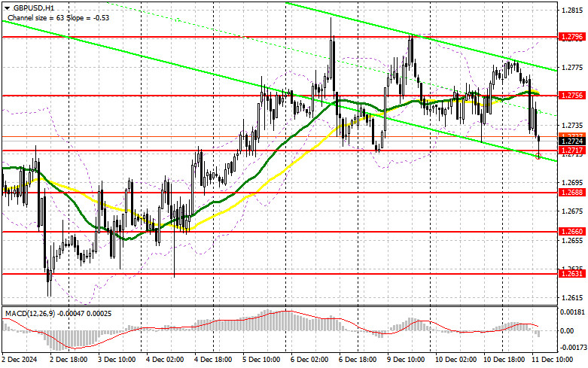Click the current price 1.2724 label
The image size is (588, 368).
(x=572, y=141)
